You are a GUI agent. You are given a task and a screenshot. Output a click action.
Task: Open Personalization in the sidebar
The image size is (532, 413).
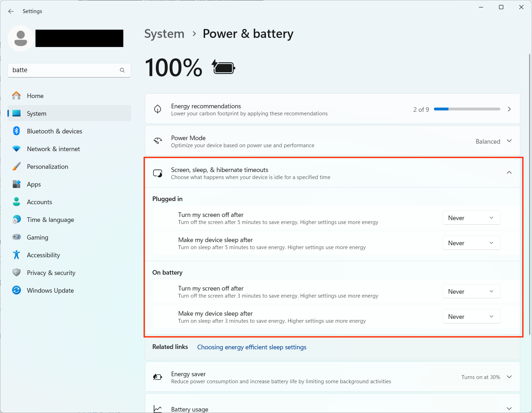point(47,167)
